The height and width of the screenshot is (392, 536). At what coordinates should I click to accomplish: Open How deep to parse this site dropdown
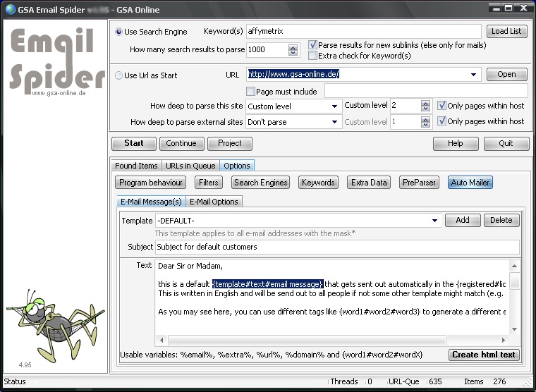pos(335,106)
